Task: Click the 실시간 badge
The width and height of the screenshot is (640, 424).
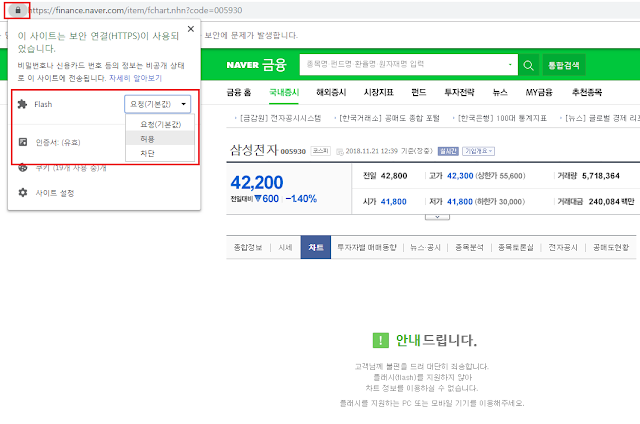Action: pos(448,151)
